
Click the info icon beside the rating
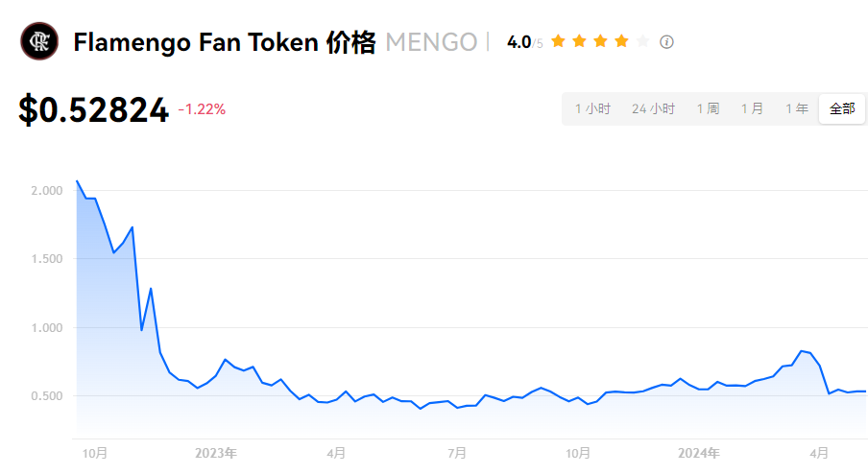(x=667, y=41)
